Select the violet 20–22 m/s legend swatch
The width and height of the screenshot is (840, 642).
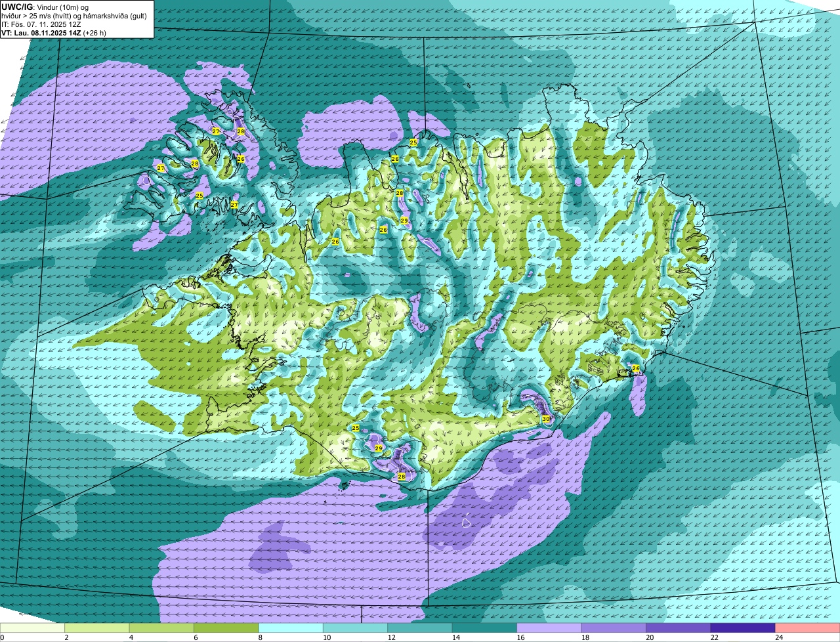(679, 628)
